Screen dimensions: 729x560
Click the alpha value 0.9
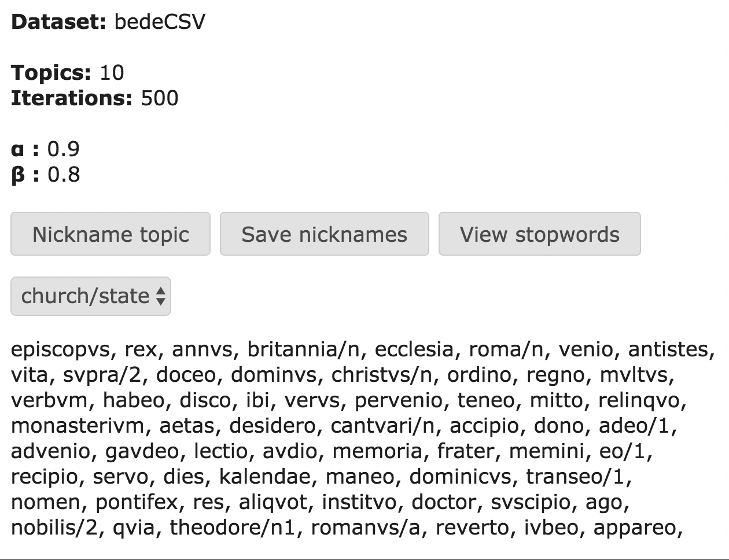[x=64, y=149]
